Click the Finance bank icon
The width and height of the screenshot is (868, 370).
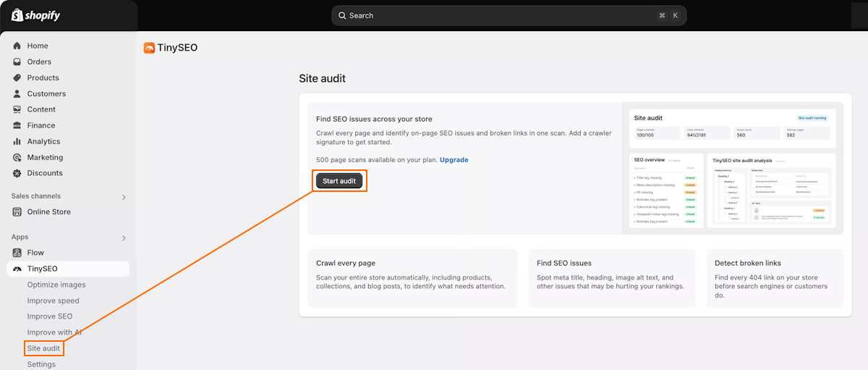coord(17,125)
